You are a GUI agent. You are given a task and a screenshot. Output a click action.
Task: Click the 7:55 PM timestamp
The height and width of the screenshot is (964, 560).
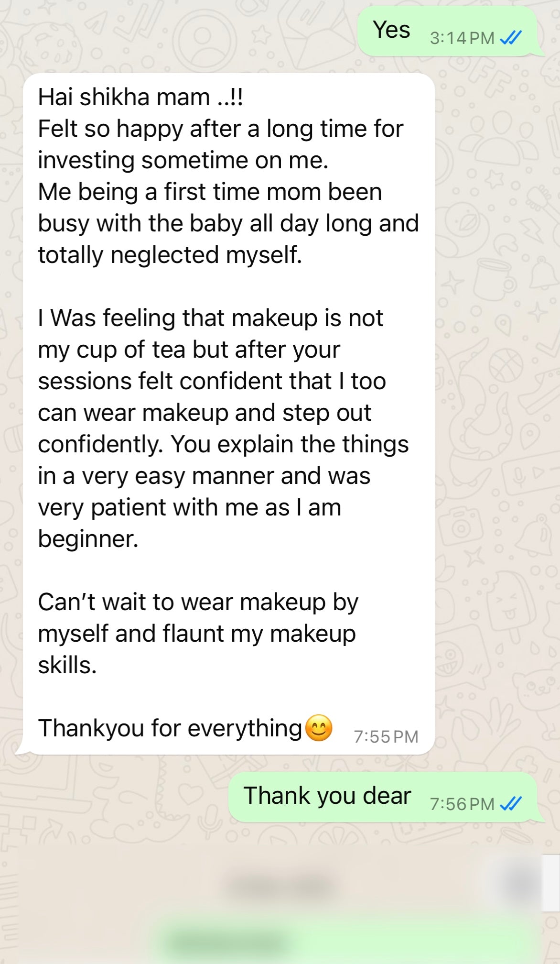click(386, 736)
